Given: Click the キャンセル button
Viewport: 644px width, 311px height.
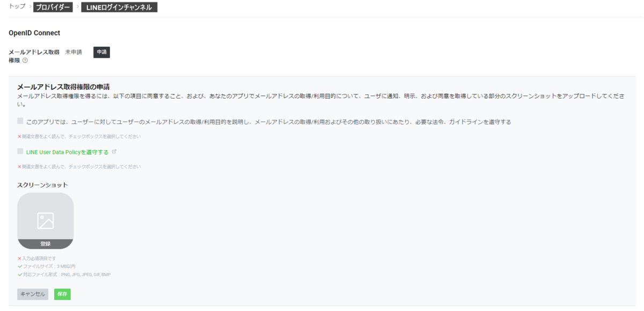Looking at the screenshot, I should (x=33, y=294).
